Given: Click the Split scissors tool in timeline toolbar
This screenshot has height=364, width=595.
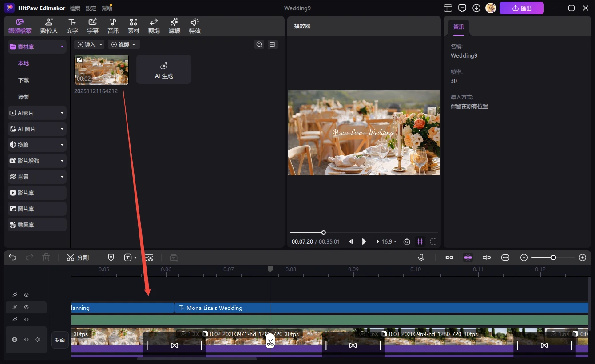Looking at the screenshot, I should pyautogui.click(x=78, y=257).
